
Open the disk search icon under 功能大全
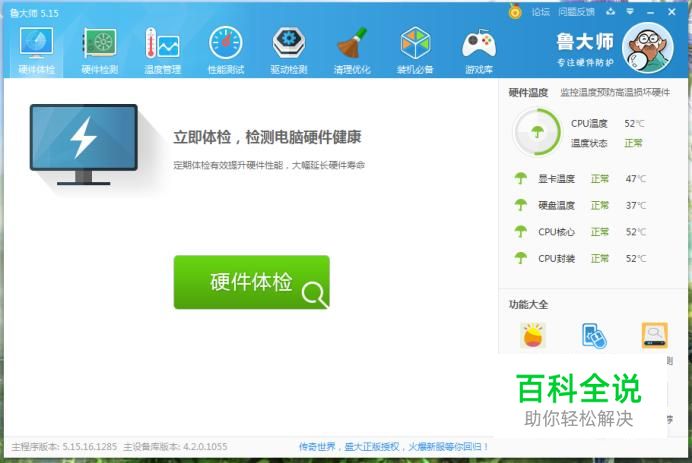tap(654, 335)
